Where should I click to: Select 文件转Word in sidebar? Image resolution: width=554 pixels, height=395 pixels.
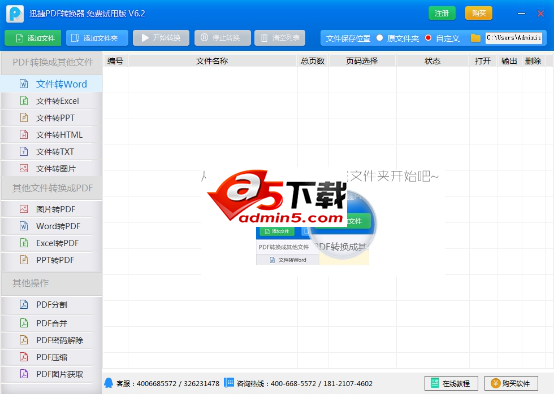pyautogui.click(x=52, y=84)
